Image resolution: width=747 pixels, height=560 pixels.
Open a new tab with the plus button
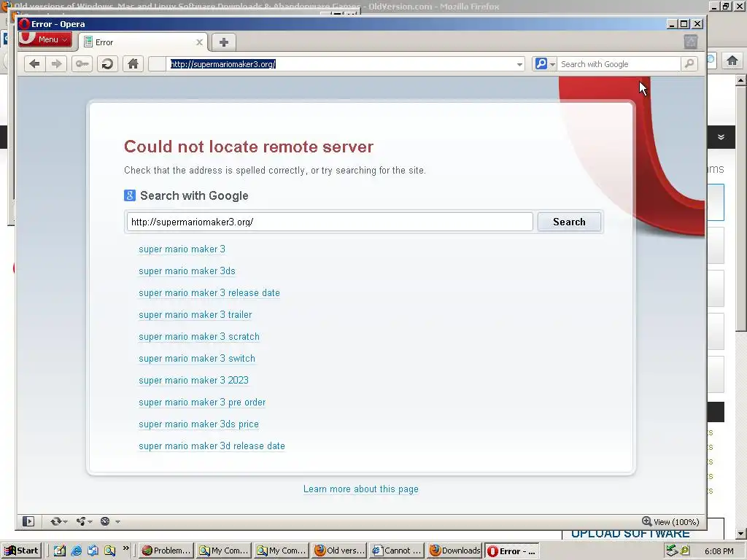click(x=223, y=42)
